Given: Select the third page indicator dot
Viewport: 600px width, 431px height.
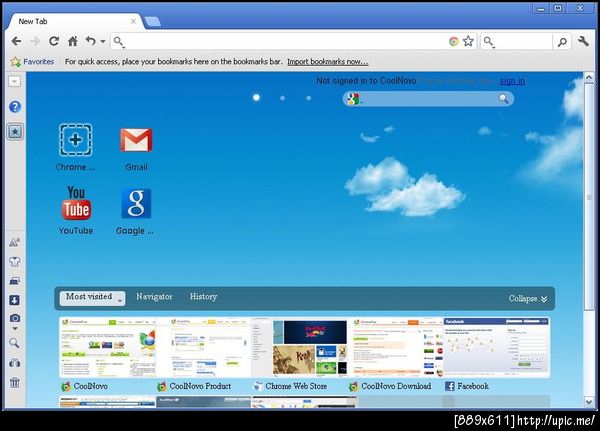Looking at the screenshot, I should (x=308, y=98).
